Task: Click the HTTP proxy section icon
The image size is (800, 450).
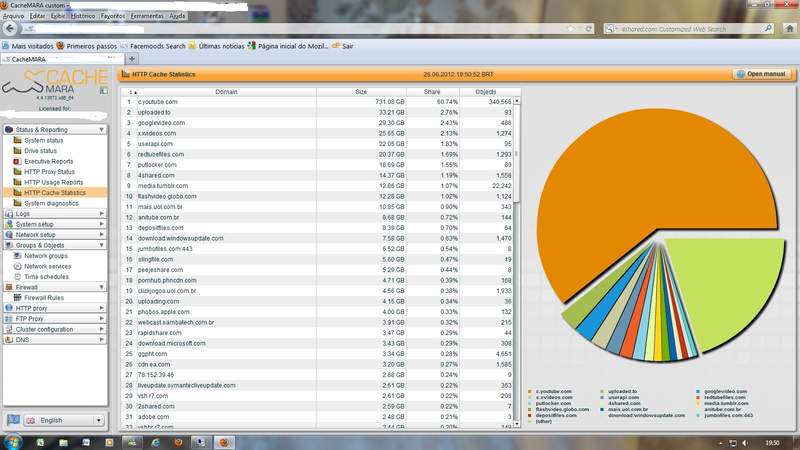Action: [x=9, y=308]
